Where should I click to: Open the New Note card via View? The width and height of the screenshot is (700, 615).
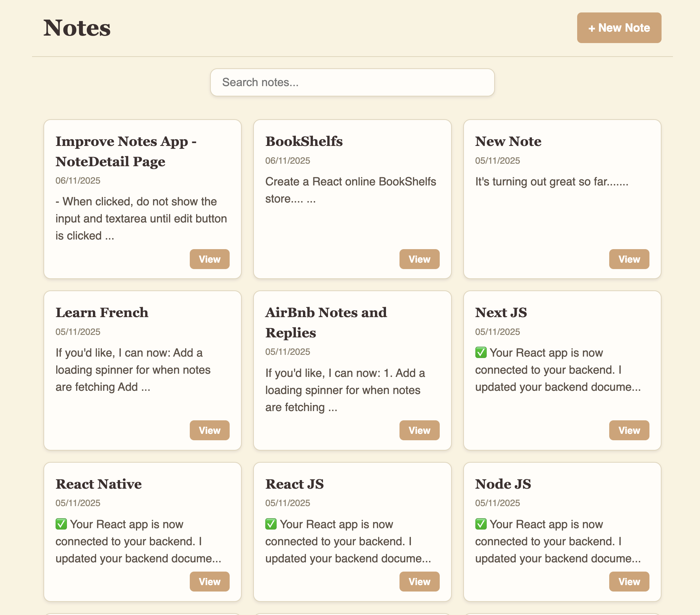[x=629, y=259]
